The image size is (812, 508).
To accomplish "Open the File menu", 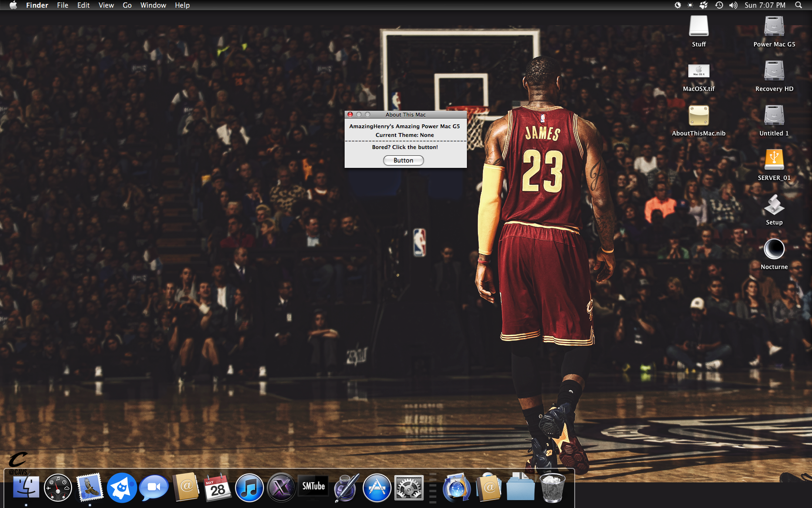I will 63,5.
